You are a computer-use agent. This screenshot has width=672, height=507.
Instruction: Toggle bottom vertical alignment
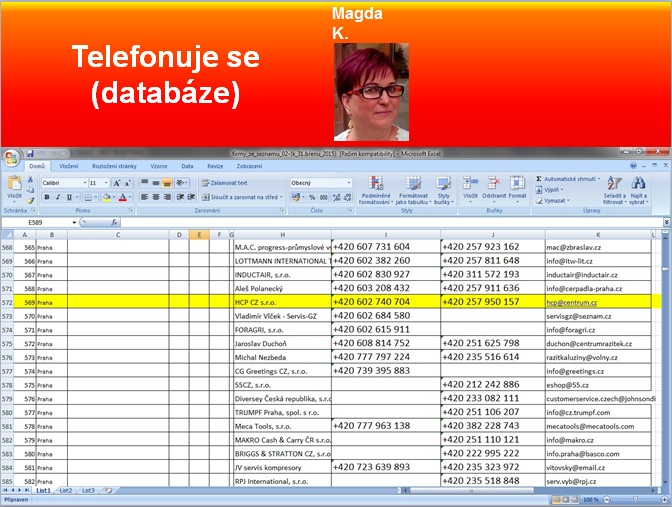167,183
